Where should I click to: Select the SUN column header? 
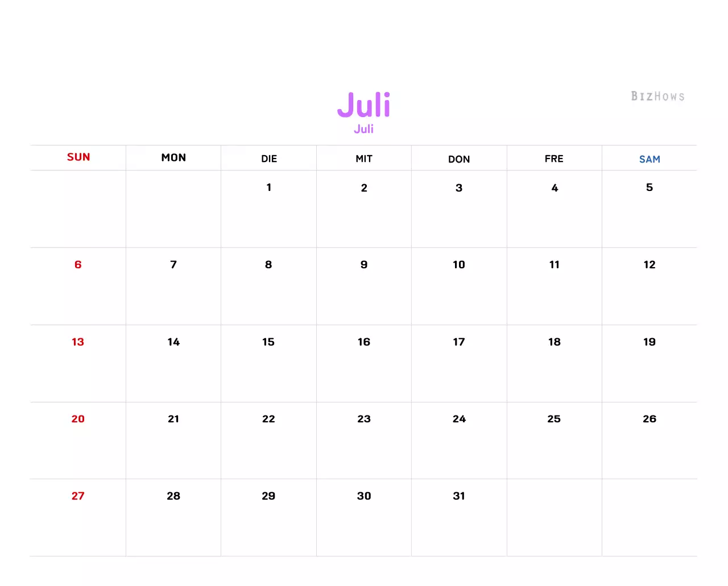click(78, 157)
